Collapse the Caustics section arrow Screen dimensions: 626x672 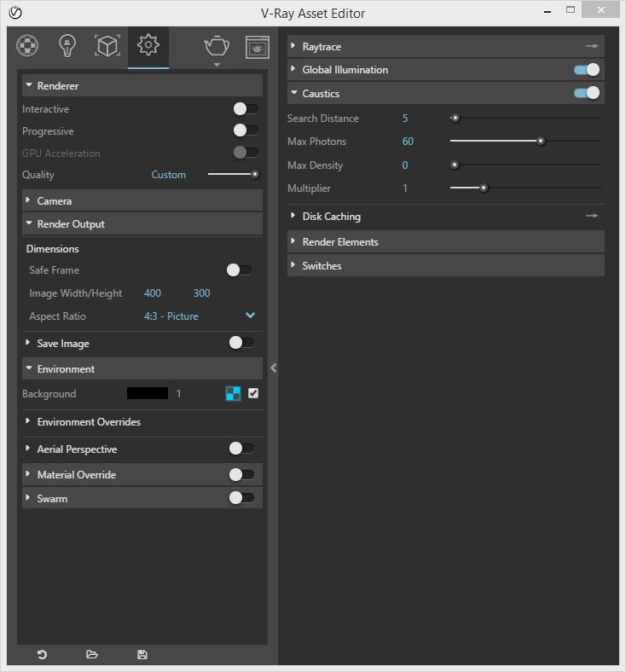tap(294, 92)
